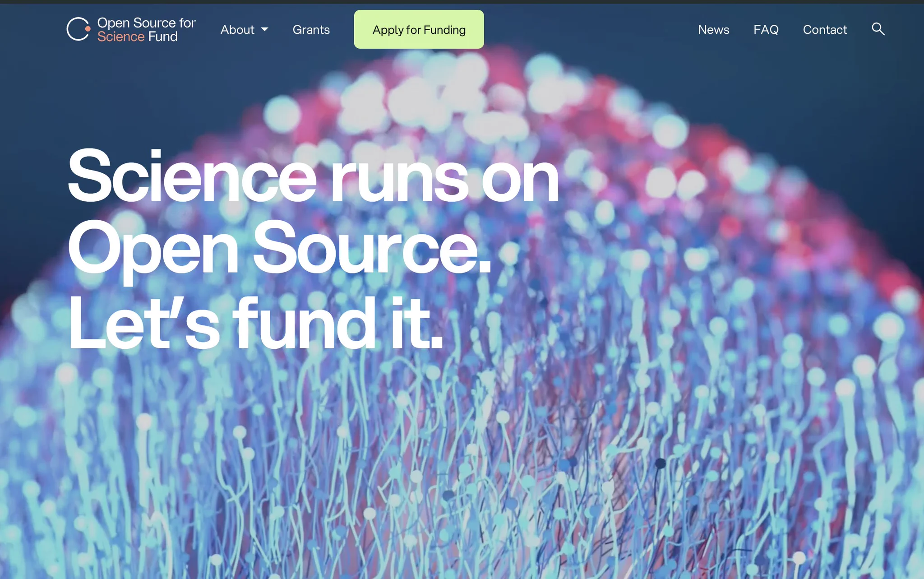Click the Open Source for Science Fund logo text

pos(146,29)
